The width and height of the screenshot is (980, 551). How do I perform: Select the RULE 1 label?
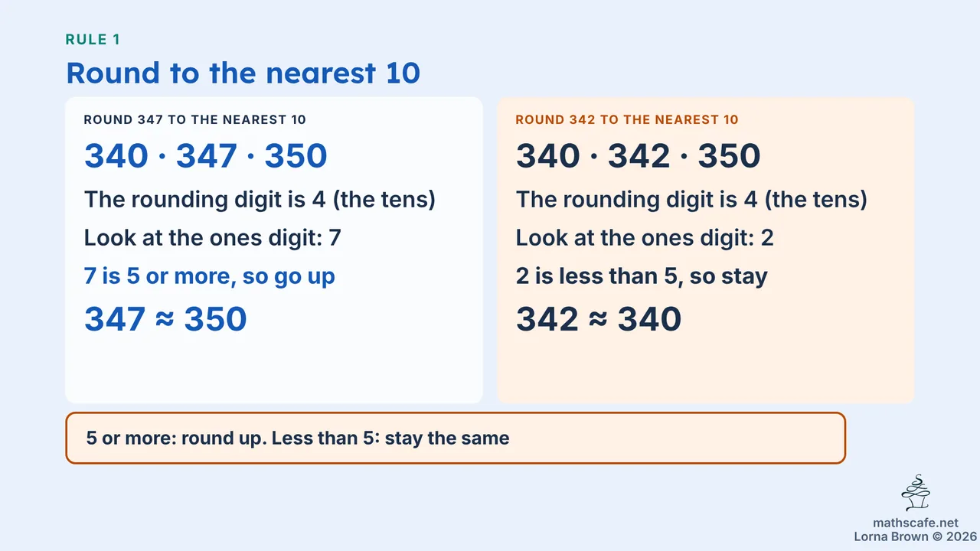point(93,40)
